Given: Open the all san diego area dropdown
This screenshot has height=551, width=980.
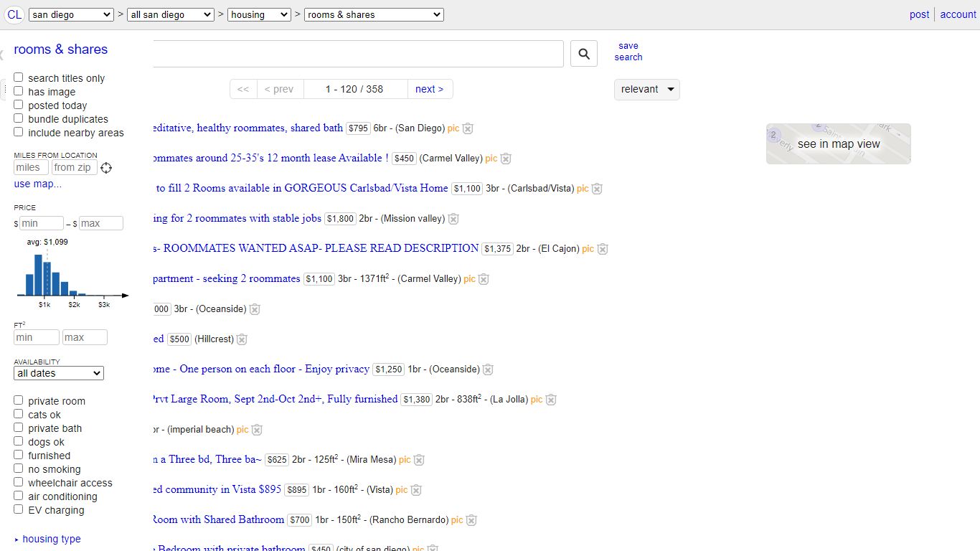Looking at the screenshot, I should point(171,14).
